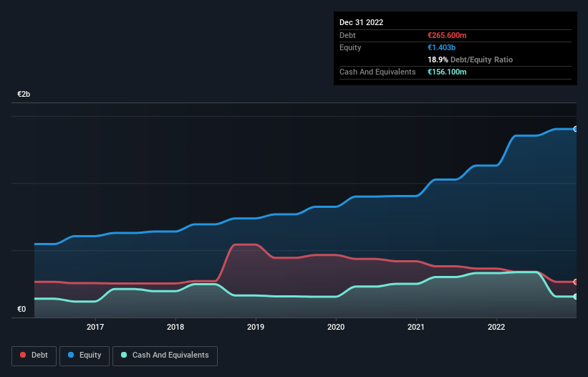
Task: Click the €156.100m cash value
Action: [447, 72]
